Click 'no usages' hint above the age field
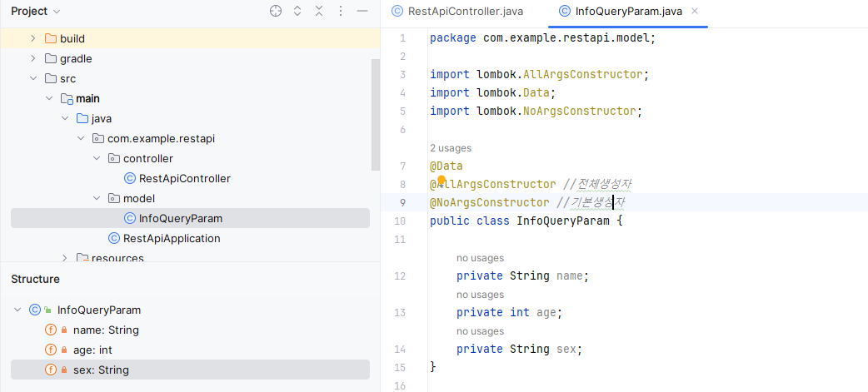Screen dimensions: 868x392 pyautogui.click(x=480, y=295)
